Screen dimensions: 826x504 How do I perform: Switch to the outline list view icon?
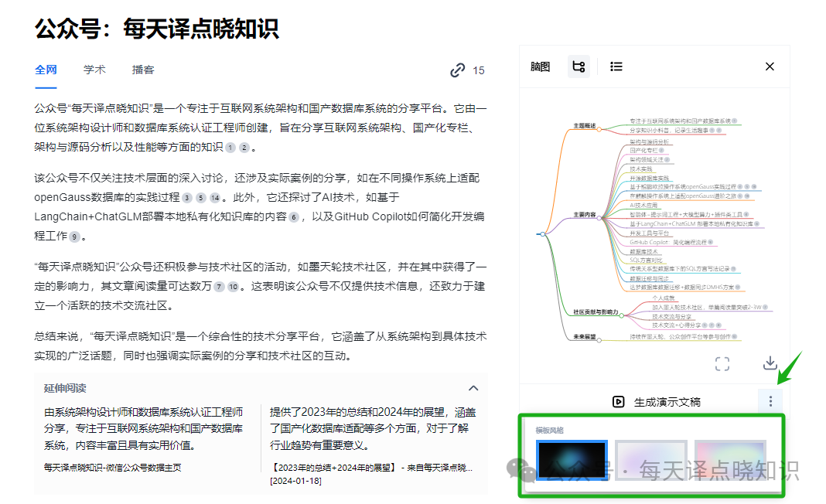[x=616, y=66]
